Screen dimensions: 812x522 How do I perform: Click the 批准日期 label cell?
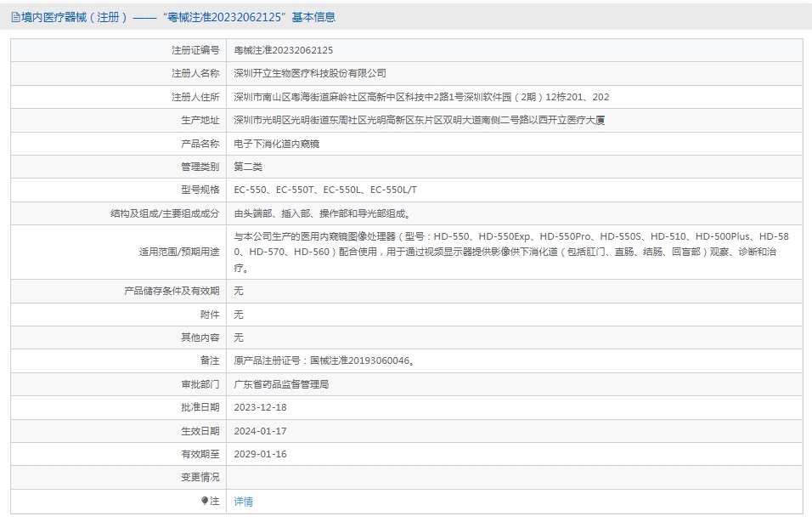tap(119, 407)
